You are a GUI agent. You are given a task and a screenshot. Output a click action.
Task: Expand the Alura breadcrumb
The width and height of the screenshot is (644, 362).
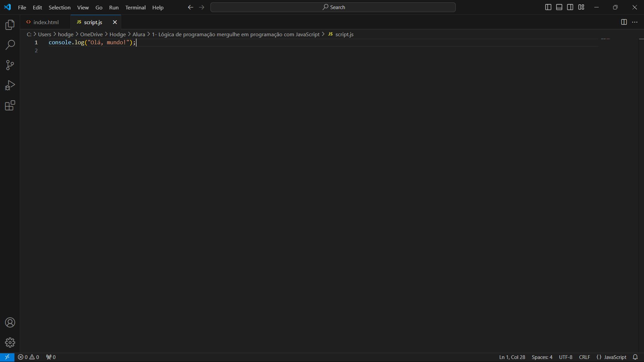tap(139, 34)
